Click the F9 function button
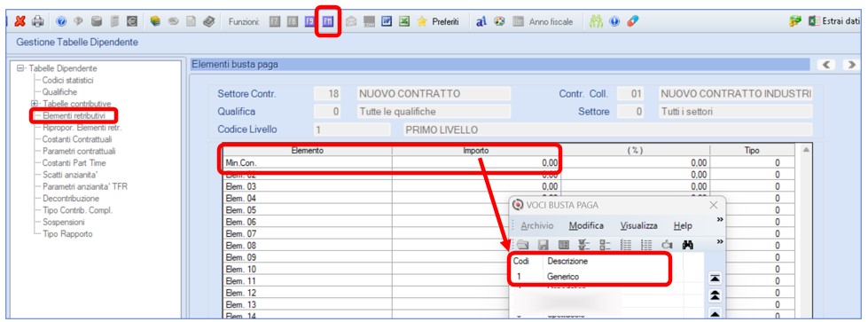868x322 pixels. (310, 21)
